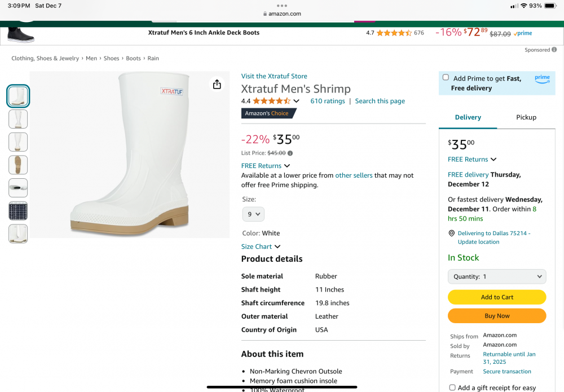Tap the lock icon beside amazon.com
The width and height of the screenshot is (564, 392).
click(x=265, y=14)
